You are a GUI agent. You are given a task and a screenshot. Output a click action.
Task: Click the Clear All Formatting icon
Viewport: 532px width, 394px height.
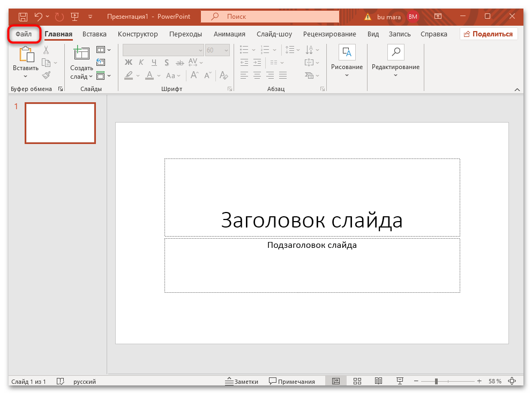(223, 75)
